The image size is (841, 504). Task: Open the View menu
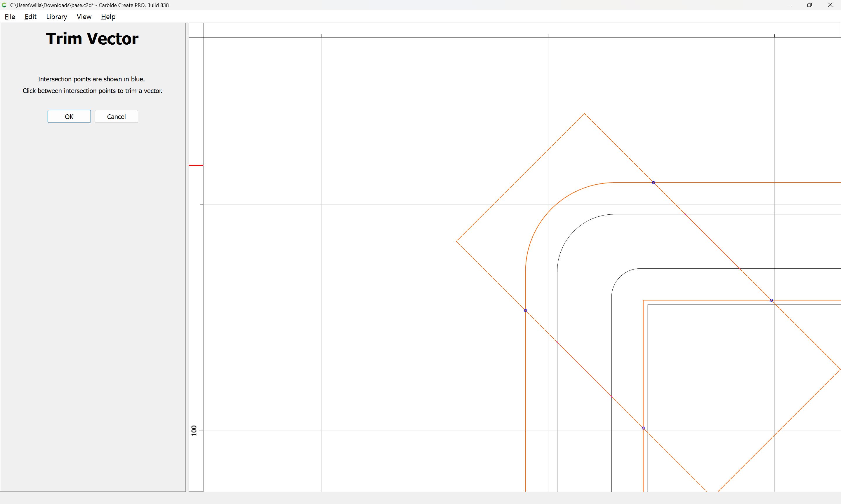pos(84,17)
